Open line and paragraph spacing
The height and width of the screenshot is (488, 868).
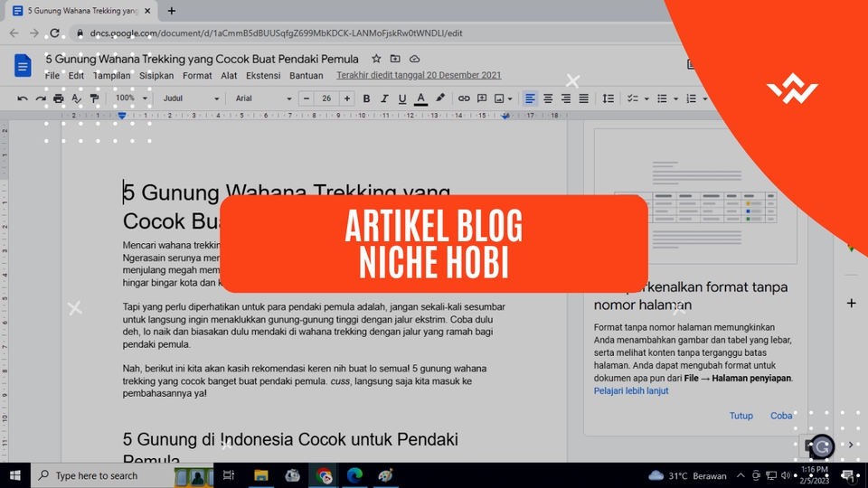click(x=608, y=99)
